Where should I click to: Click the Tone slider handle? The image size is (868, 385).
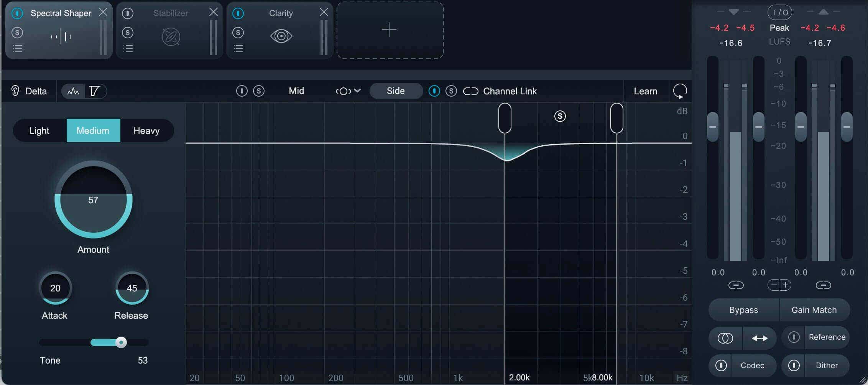coord(121,342)
